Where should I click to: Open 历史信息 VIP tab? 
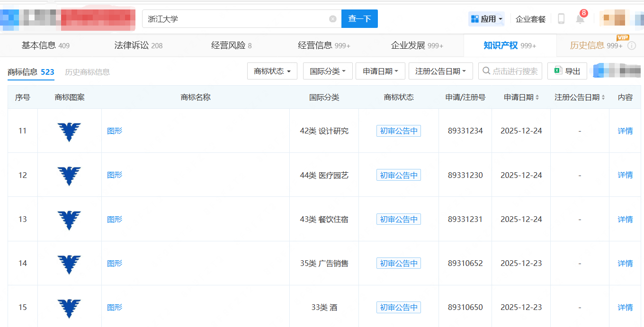[x=596, y=45]
